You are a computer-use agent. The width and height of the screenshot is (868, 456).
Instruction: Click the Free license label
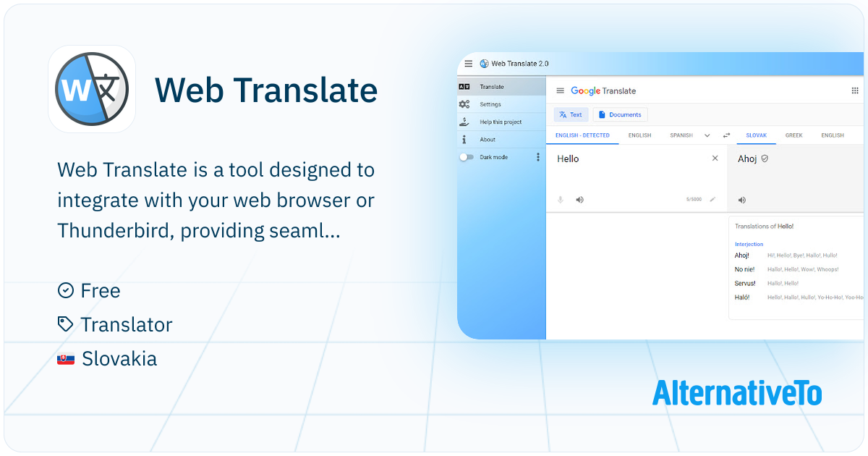(101, 290)
